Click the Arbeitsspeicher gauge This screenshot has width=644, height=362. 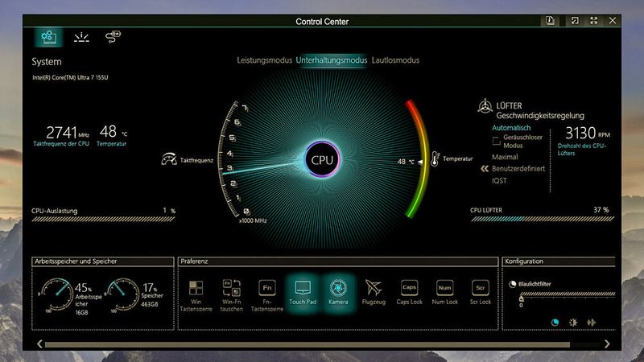[57, 294]
